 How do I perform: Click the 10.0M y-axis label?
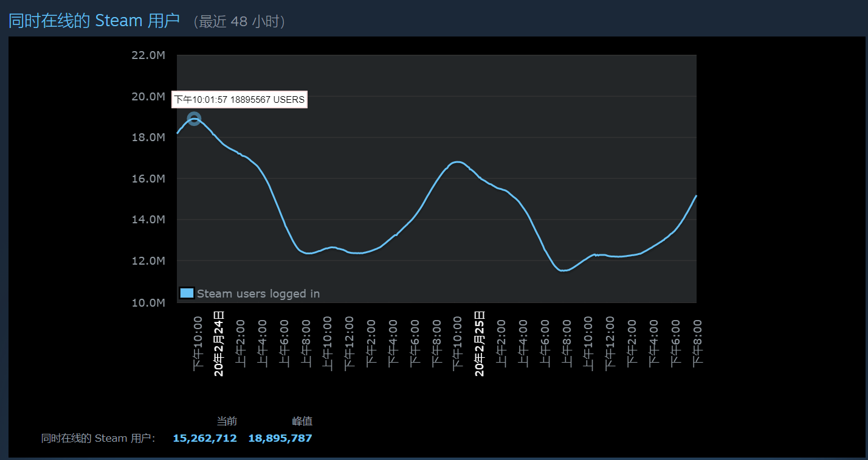coord(148,302)
